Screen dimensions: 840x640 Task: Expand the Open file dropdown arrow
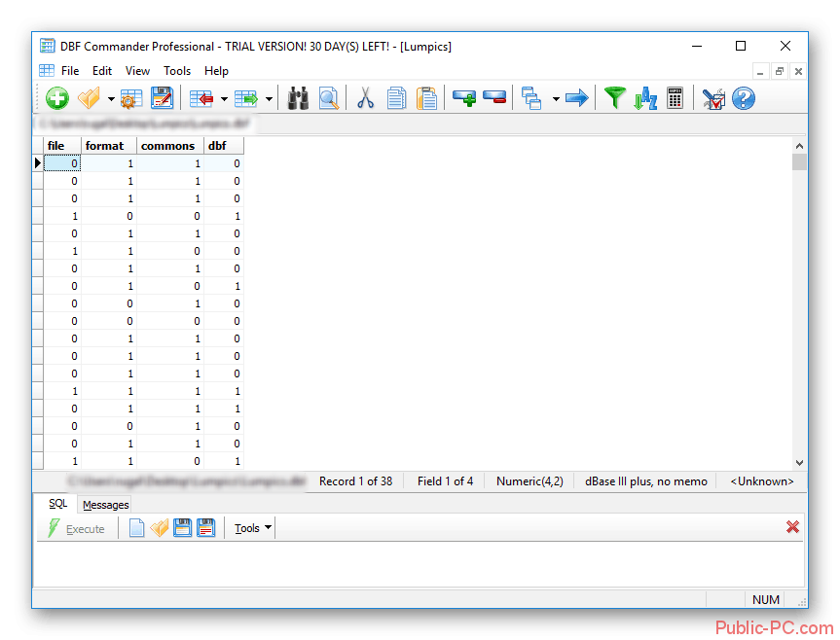[x=111, y=99]
